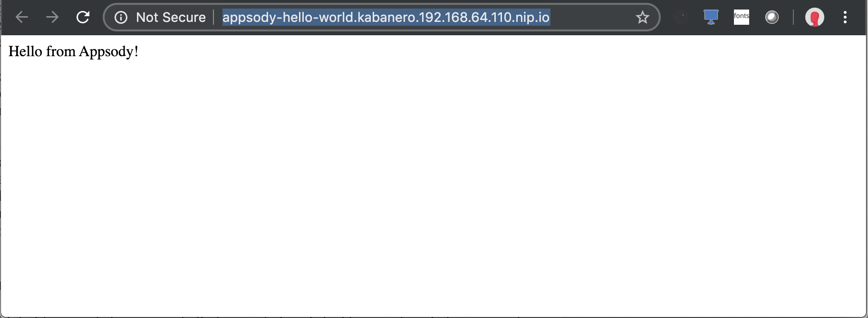Viewport: 868px width, 318px height.
Task: Go back to the previous page
Action: coord(22,17)
